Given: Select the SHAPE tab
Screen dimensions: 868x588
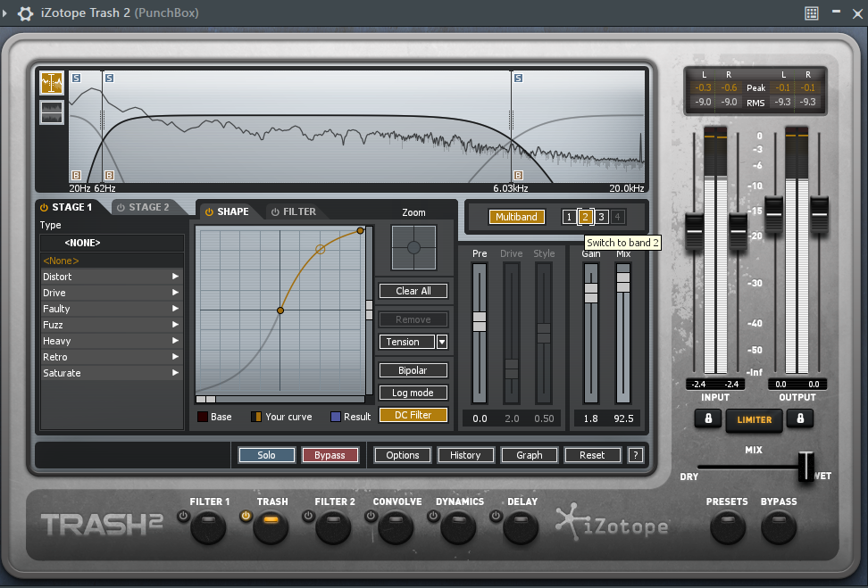Looking at the screenshot, I should (x=232, y=211).
